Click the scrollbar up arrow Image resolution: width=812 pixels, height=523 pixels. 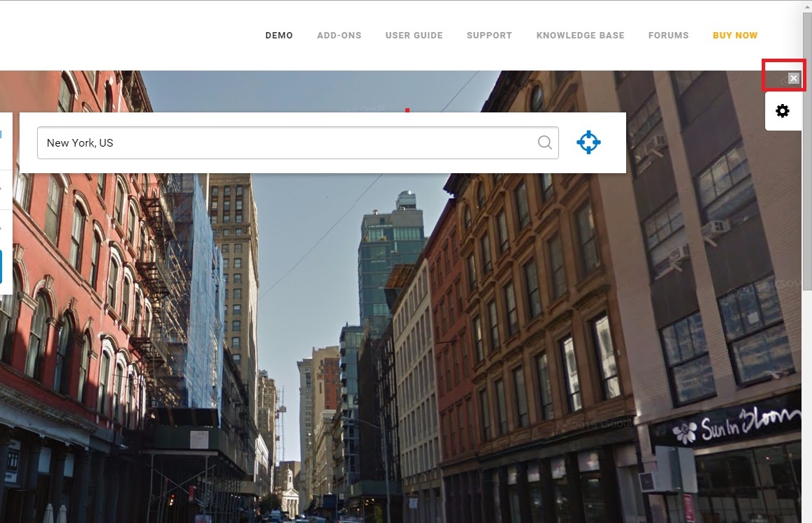[x=807, y=6]
